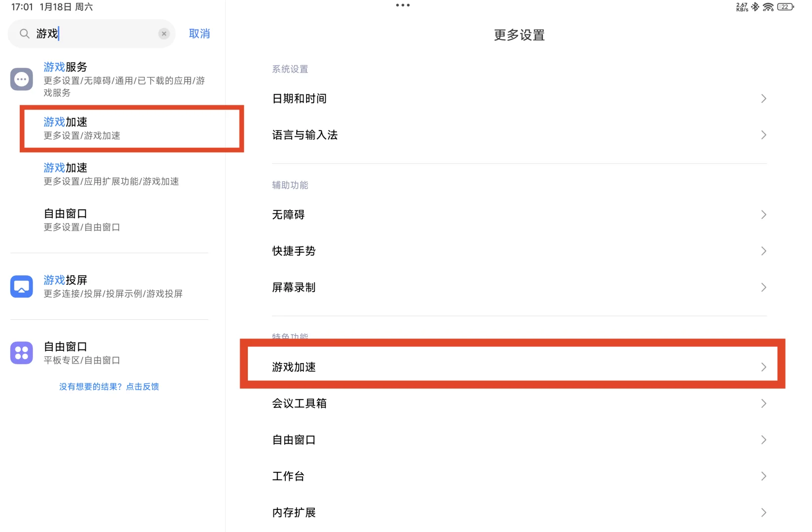This screenshot has width=812, height=532.
Task: Click the magnifier icon in the search bar
Action: (24, 33)
